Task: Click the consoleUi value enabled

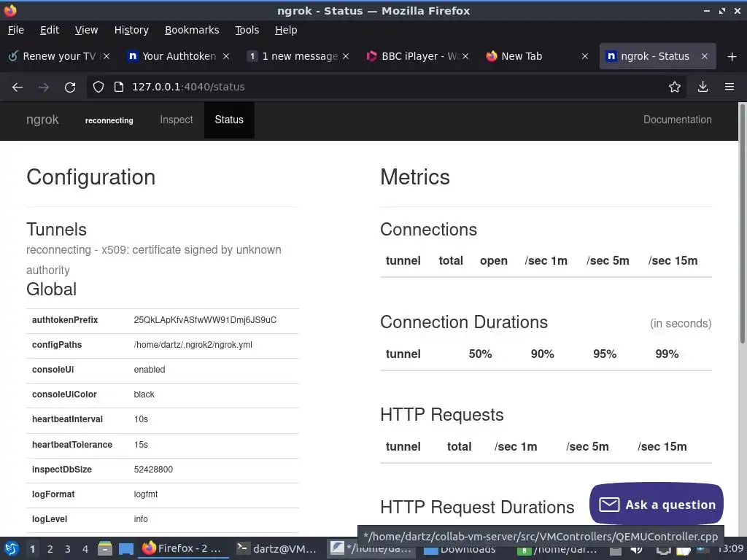Action: click(x=150, y=370)
